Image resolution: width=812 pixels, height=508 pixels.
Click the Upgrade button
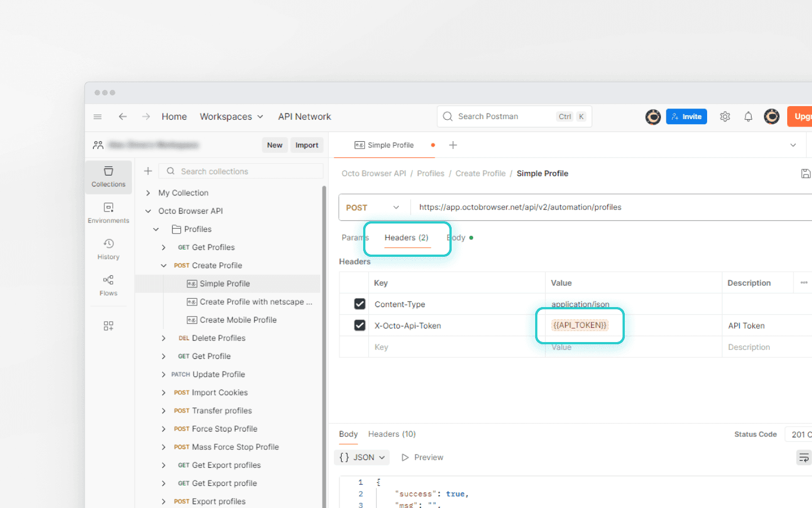[x=800, y=117]
